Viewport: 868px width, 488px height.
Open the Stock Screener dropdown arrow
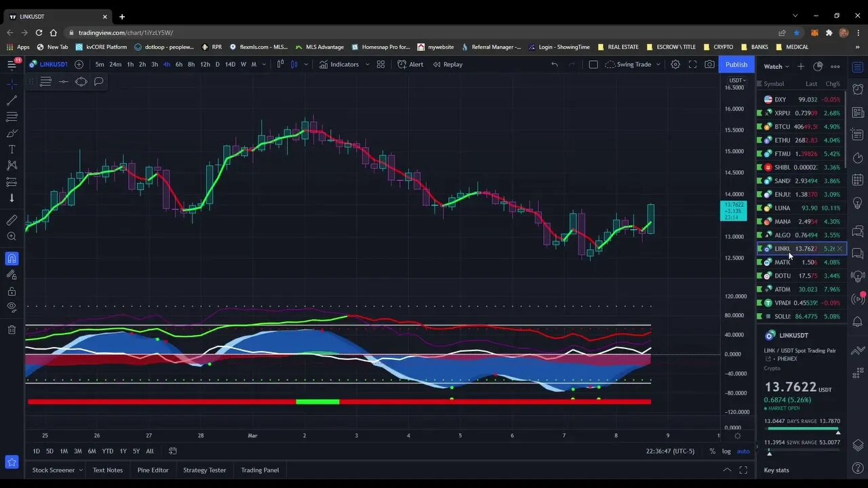81,470
